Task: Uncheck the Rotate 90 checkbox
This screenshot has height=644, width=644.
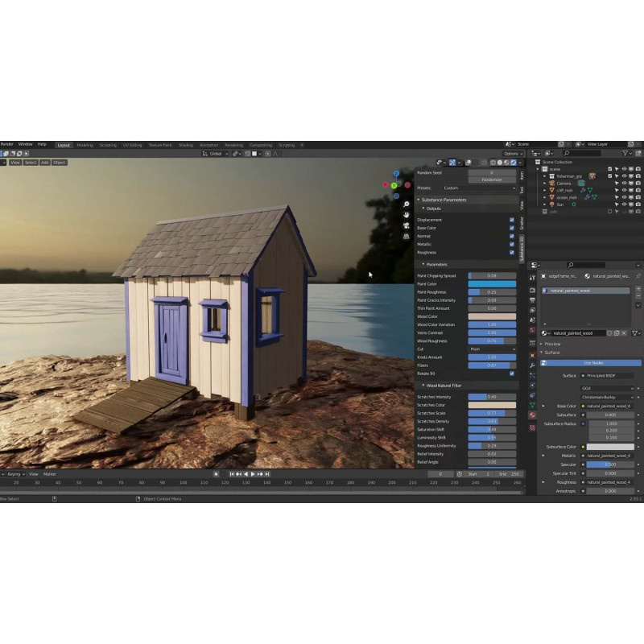Action: (x=512, y=374)
